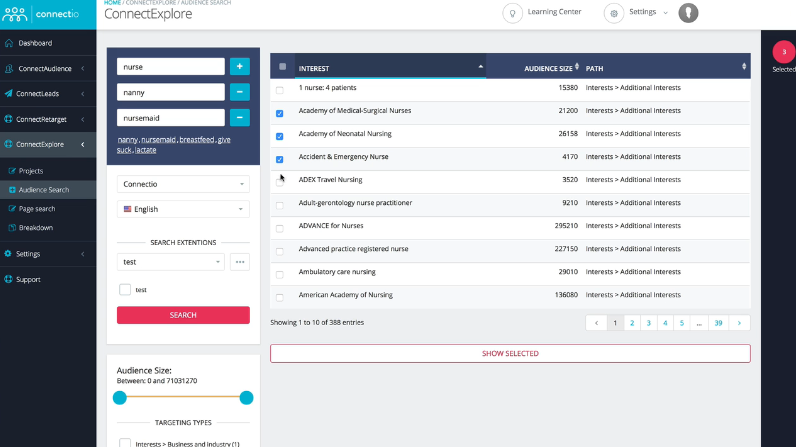796x448 pixels.
Task: Expand the ConnectRetarget menu chevron
Action: coord(83,119)
